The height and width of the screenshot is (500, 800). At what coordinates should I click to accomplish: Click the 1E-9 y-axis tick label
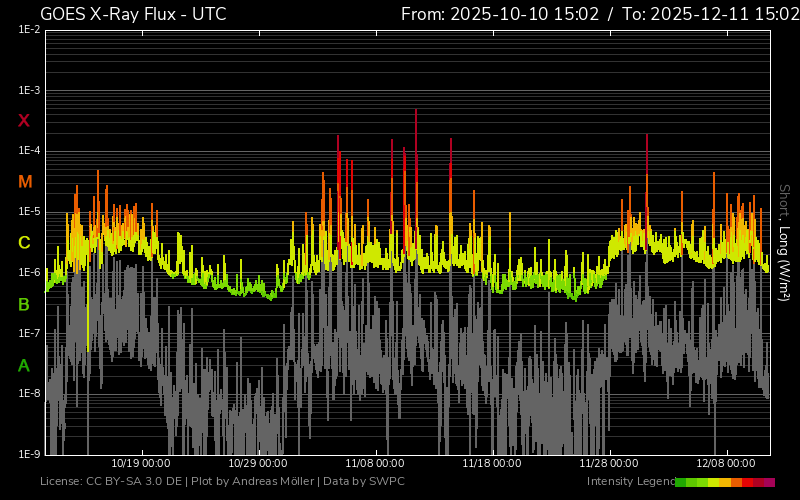[29, 454]
